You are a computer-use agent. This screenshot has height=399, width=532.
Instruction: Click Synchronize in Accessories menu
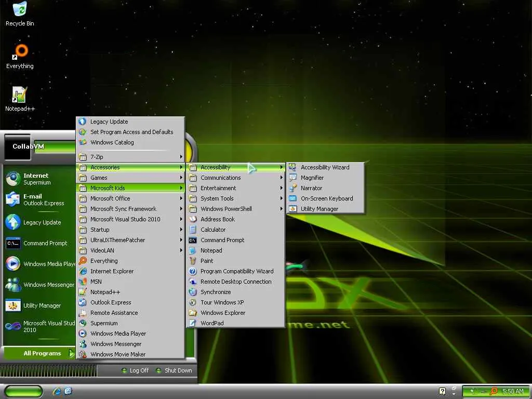[x=236, y=292]
